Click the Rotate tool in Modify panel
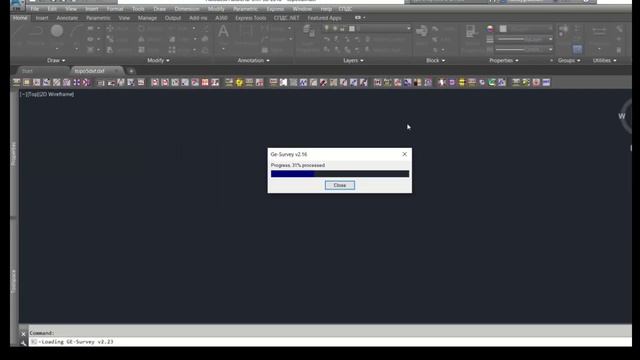This screenshot has height=360, width=640. [x=141, y=29]
